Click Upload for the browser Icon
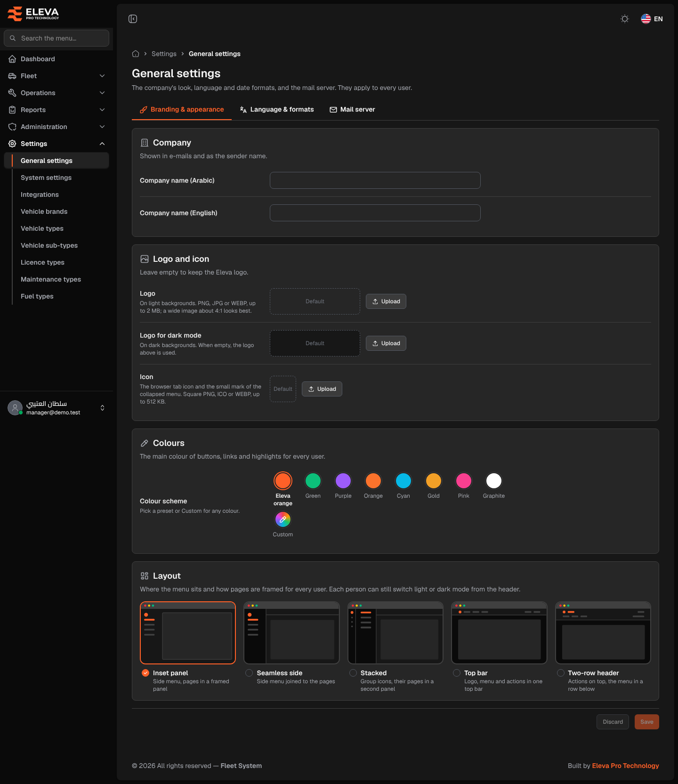 point(322,389)
